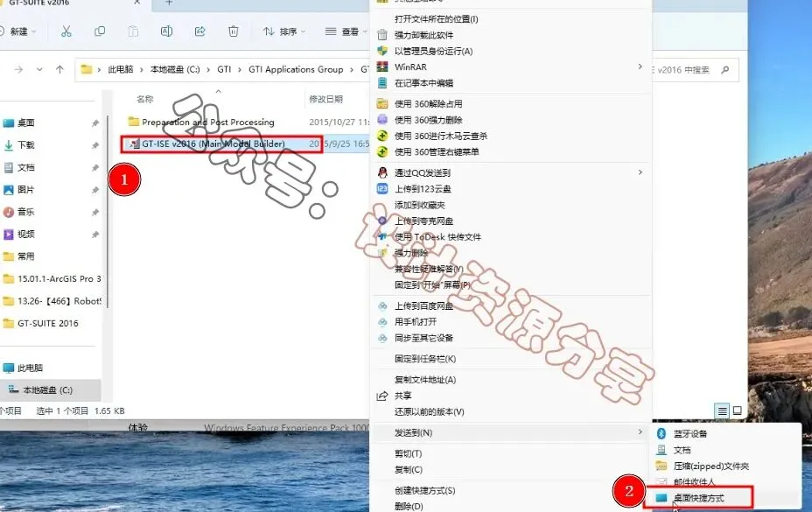Switch to large icons view in status bar

738,411
